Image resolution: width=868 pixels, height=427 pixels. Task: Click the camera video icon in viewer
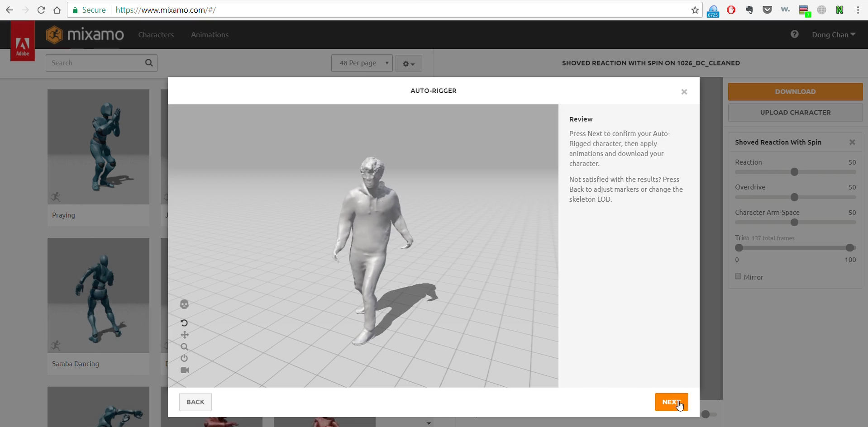pyautogui.click(x=185, y=370)
